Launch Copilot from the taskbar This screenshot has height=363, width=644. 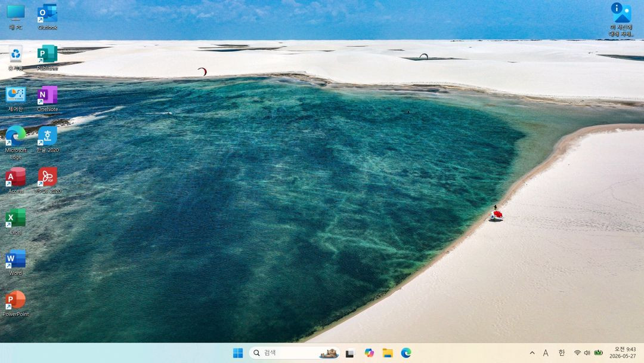tap(369, 353)
